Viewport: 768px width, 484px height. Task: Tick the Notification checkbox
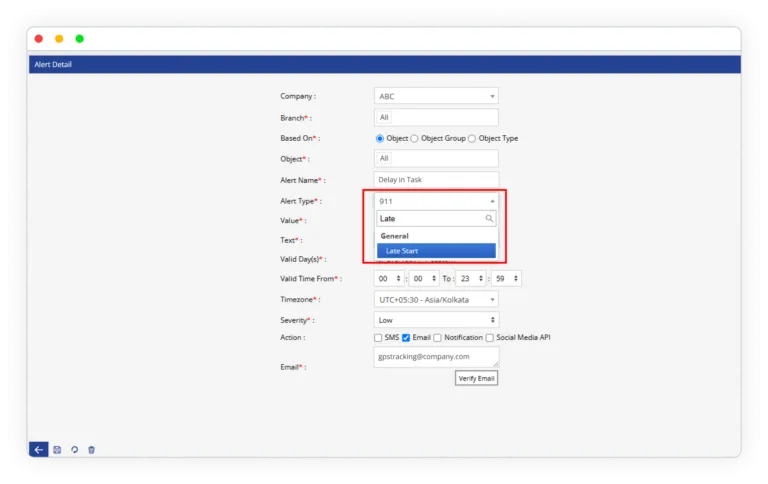point(438,338)
